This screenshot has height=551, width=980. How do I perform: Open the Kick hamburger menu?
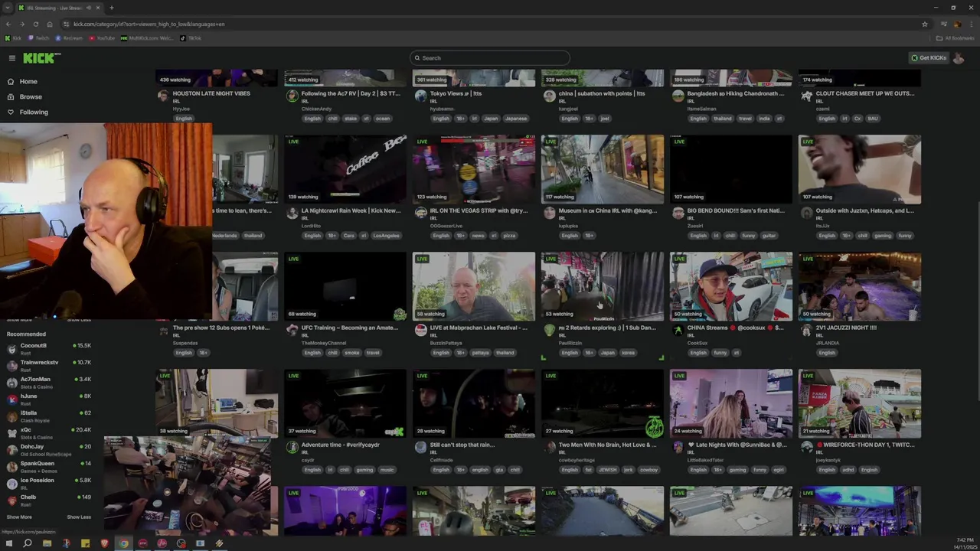pos(11,58)
